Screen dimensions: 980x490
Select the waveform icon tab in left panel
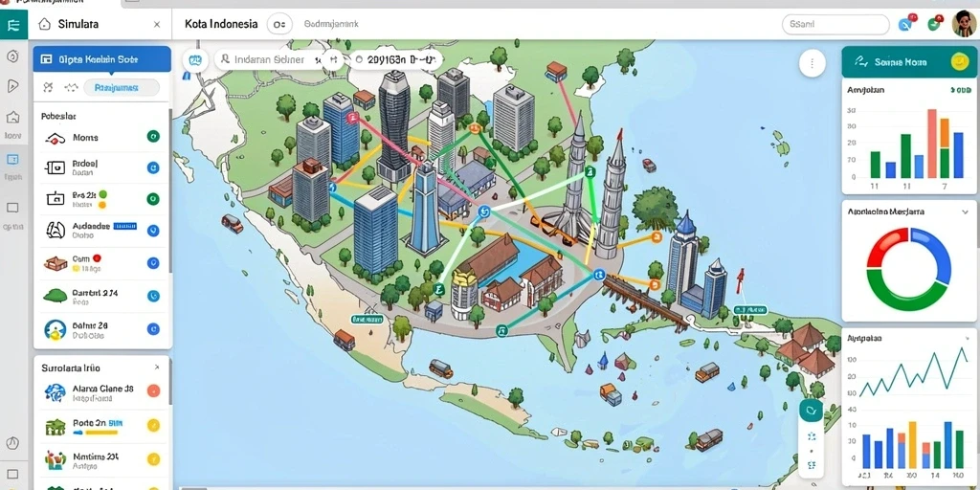[x=71, y=88]
